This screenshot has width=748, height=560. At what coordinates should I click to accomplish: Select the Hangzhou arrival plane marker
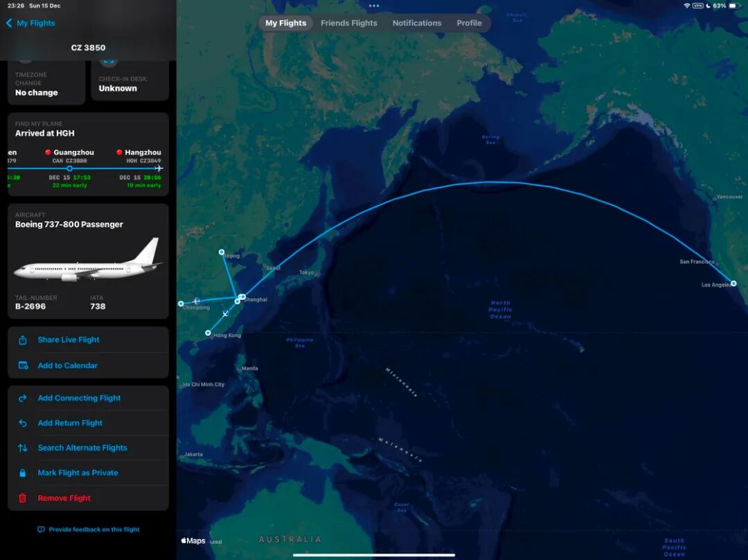point(159,168)
